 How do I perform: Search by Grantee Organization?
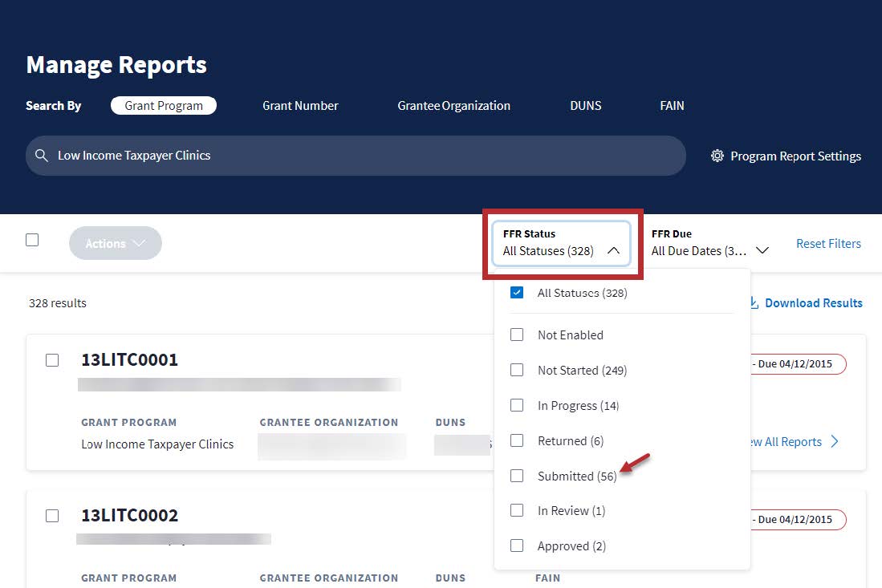(453, 106)
